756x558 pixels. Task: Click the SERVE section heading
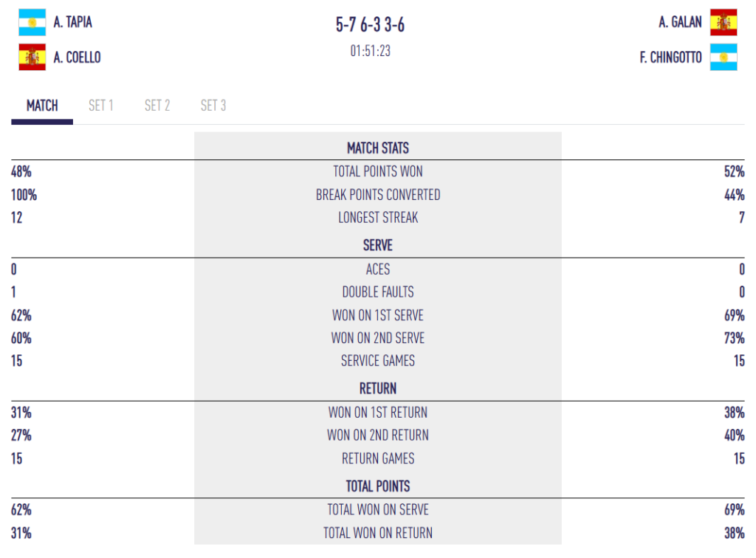point(377,246)
